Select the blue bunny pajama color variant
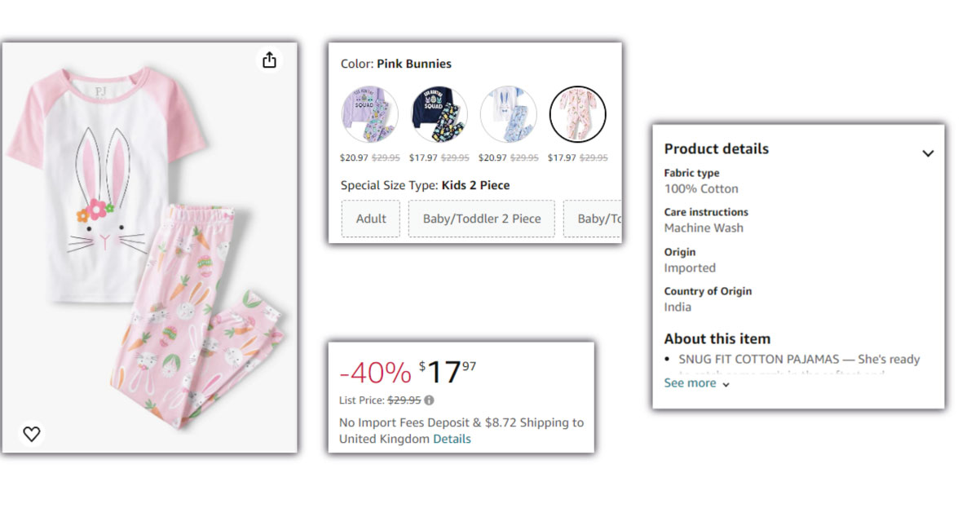Screen dimensions: 980x517 click(509, 114)
